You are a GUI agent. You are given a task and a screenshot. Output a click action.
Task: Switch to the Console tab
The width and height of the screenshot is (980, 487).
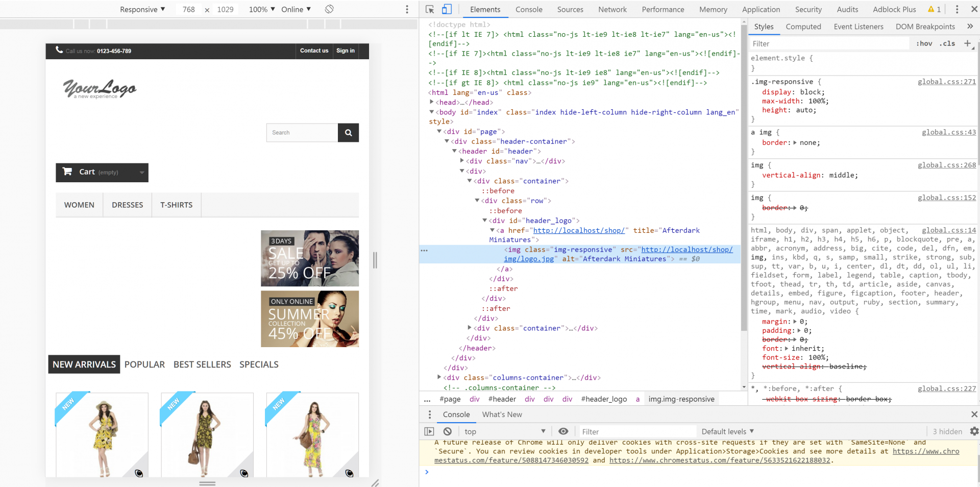tap(529, 9)
